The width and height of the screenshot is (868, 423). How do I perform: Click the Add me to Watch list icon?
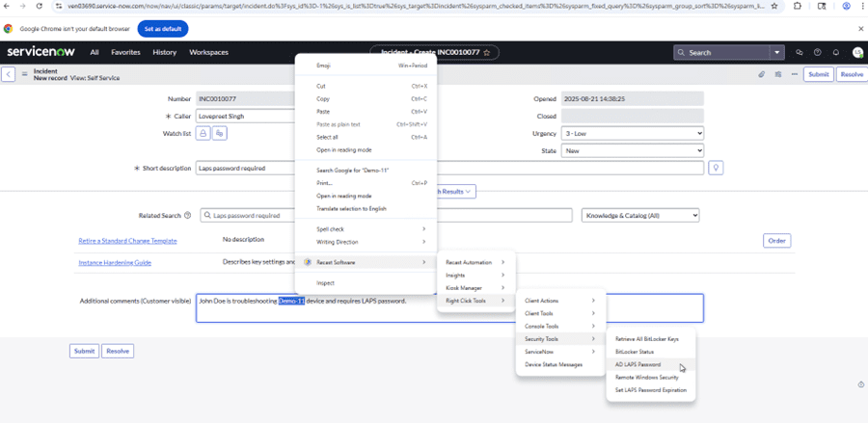(219, 133)
